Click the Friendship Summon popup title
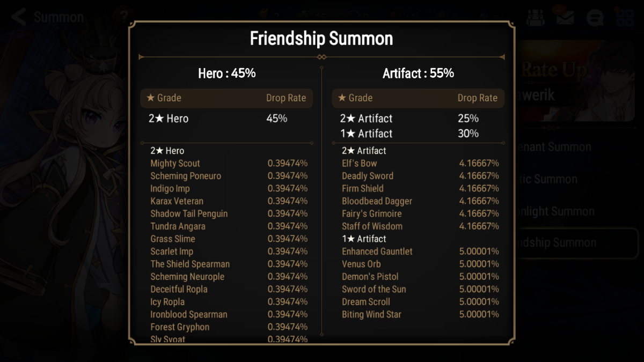Image resolution: width=644 pixels, height=362 pixels. pos(321,39)
